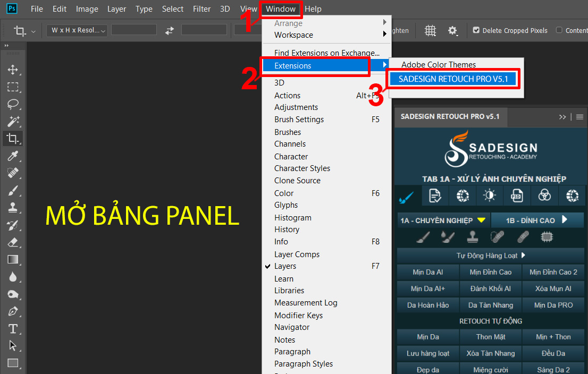Image resolution: width=588 pixels, height=374 pixels.
Task: Click the first crop width input field
Action: [x=134, y=30]
